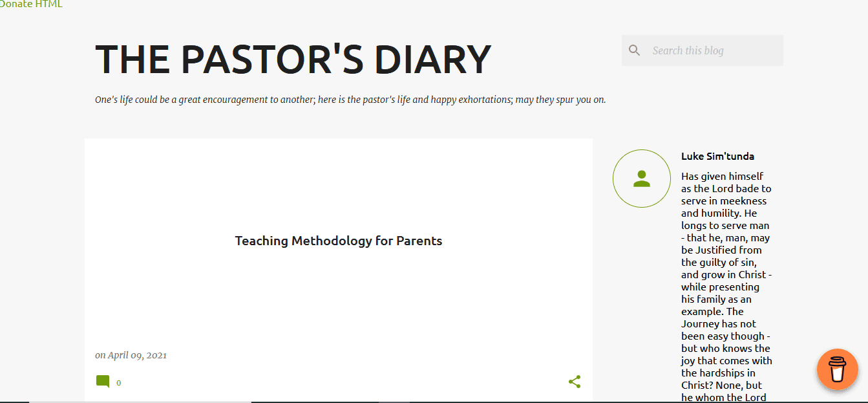Viewport: 868px width, 403px height.
Task: Click the person silhouette inside the avatar
Action: click(642, 179)
